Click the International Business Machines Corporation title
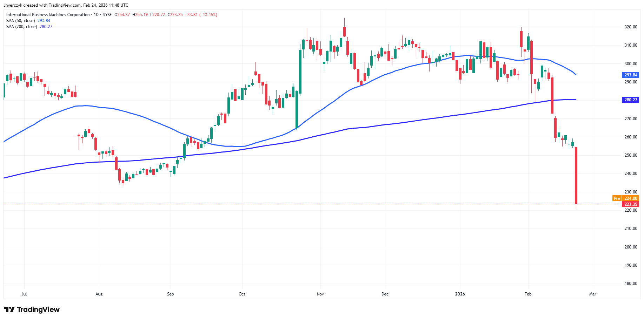The width and height of the screenshot is (644, 320). (x=48, y=15)
